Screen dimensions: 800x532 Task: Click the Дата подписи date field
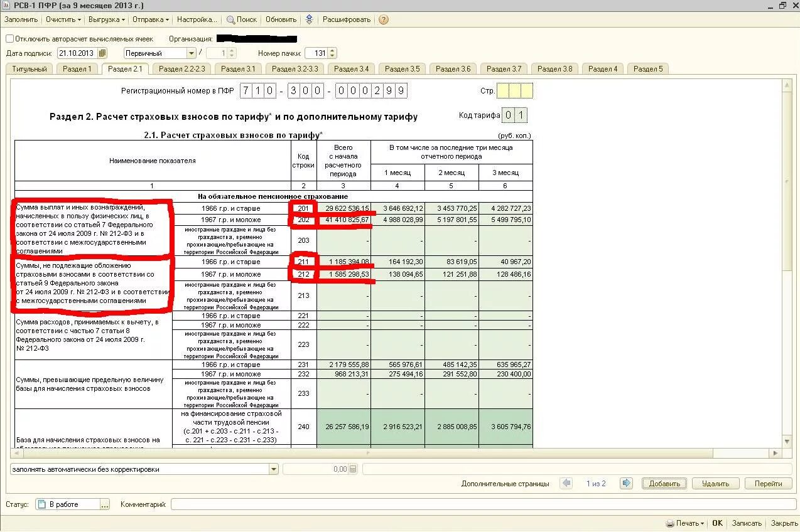[x=77, y=53]
